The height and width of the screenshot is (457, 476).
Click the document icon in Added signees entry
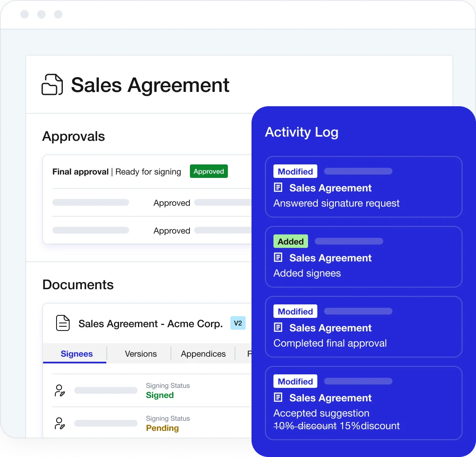278,257
